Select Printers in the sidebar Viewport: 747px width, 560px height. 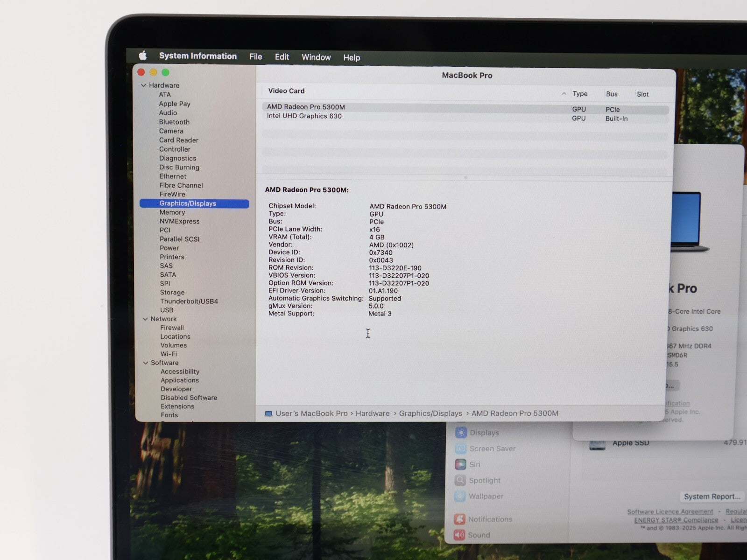click(x=172, y=257)
